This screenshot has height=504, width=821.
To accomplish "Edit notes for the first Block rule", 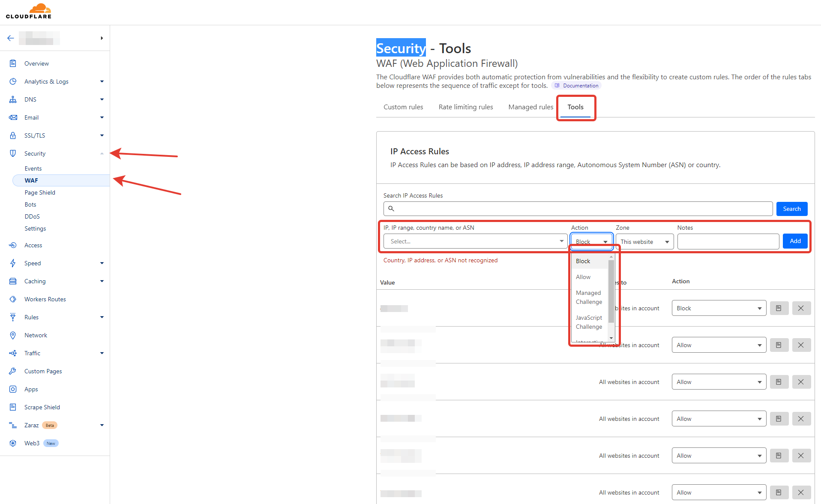I will (779, 308).
